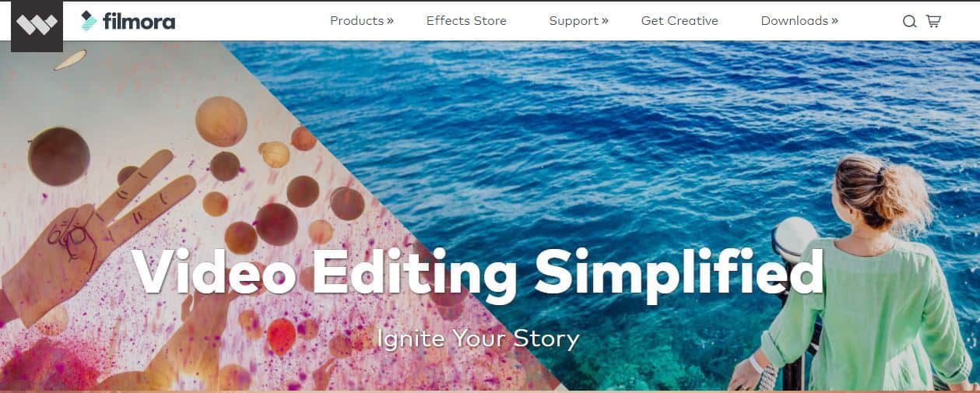Open the search magnifier icon
This screenshot has height=393, width=980.
pos(909,22)
